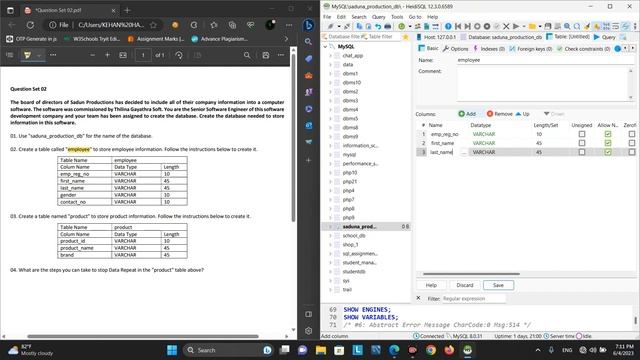The image size is (640, 360).
Task: Open the HeidiSQL Search menu
Action: [x=359, y=17]
